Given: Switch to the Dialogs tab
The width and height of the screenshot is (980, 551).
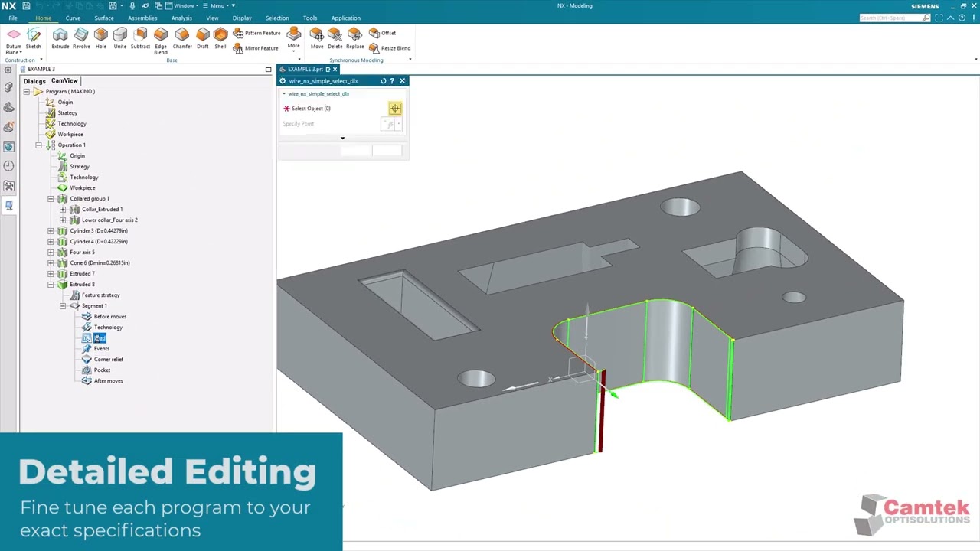Looking at the screenshot, I should point(34,81).
